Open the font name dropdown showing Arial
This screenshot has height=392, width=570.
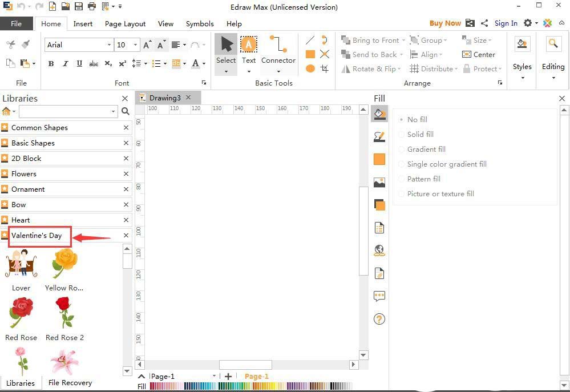(x=79, y=45)
